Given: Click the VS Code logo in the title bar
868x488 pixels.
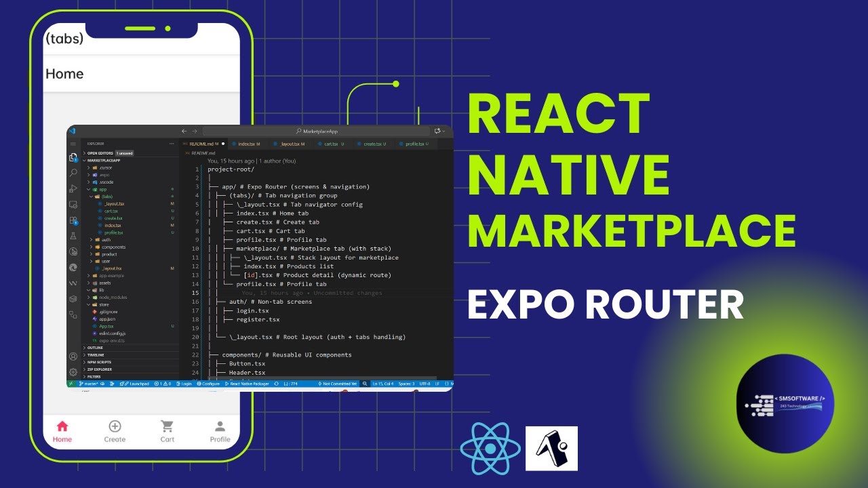Looking at the screenshot, I should click(72, 131).
